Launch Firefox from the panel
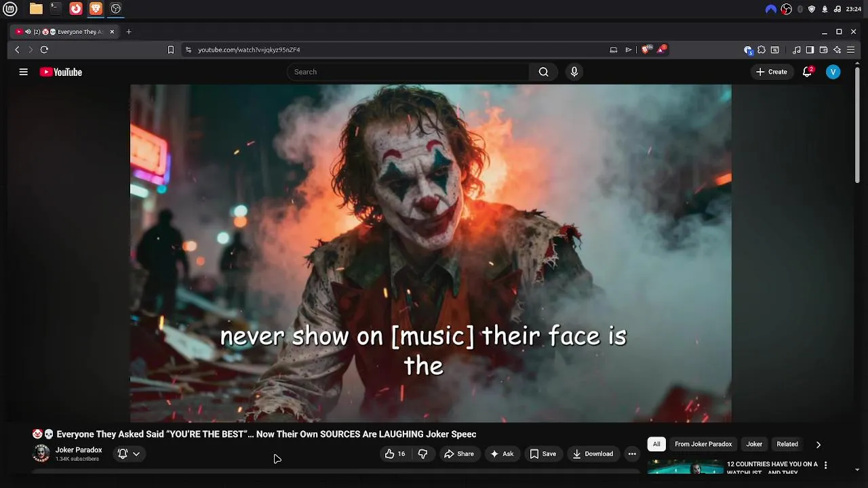868x488 pixels. 76,9
